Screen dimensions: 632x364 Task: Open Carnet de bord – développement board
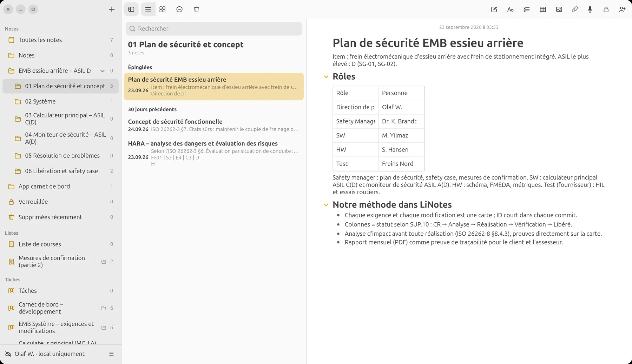[x=61, y=308]
